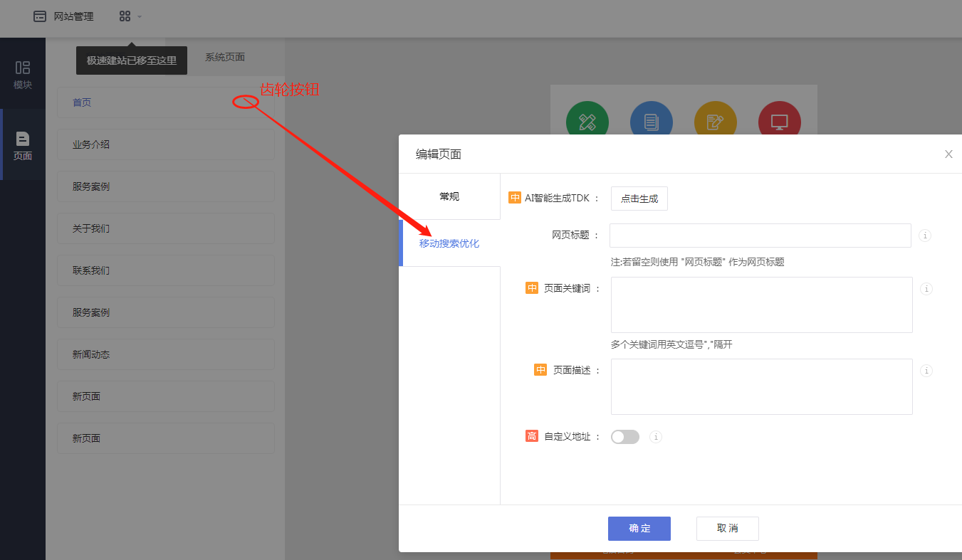Focus the 页面关键词 text area
Screen dimensions: 962x560
pos(762,305)
